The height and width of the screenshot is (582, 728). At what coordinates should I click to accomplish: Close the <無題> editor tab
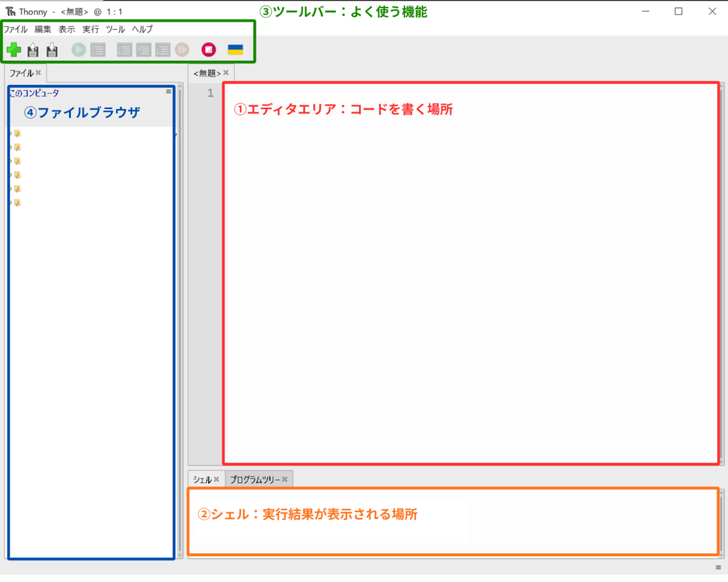(x=226, y=73)
